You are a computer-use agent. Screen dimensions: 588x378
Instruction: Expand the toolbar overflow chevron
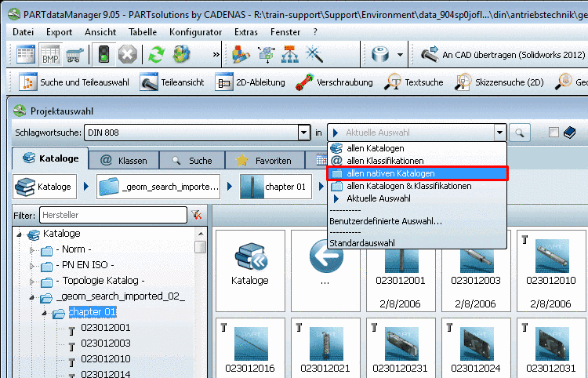coord(216,55)
